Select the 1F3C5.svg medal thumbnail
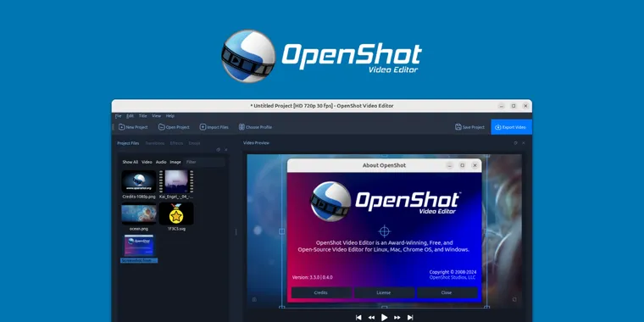Image resolution: width=644 pixels, height=322 pixels. (x=176, y=214)
